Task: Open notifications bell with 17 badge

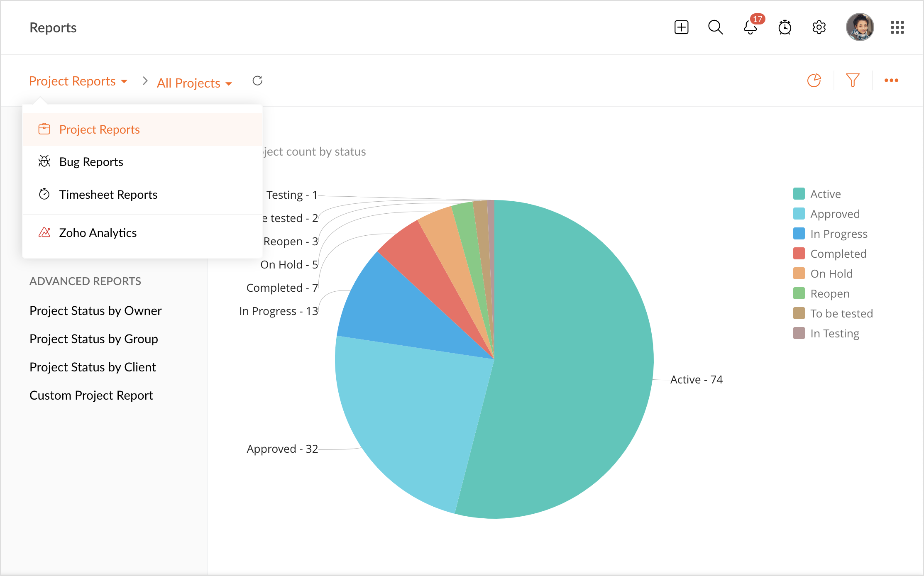Action: click(750, 27)
